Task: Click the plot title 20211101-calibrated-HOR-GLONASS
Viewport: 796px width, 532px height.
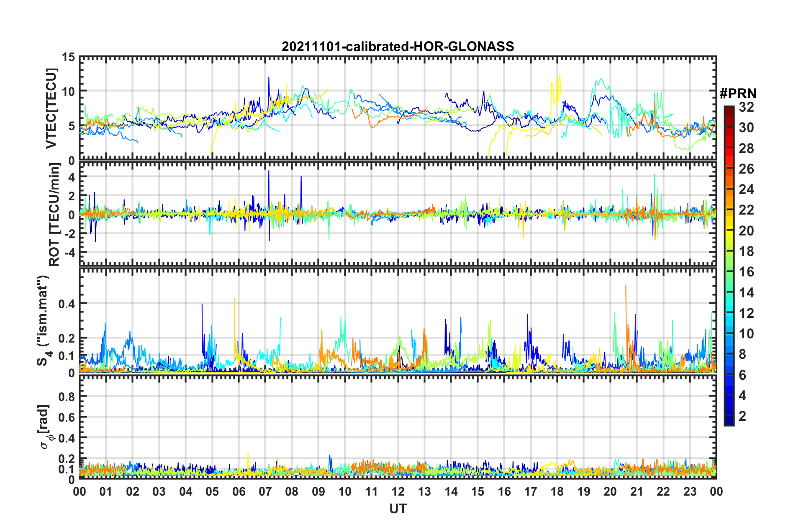Action: tap(398, 46)
